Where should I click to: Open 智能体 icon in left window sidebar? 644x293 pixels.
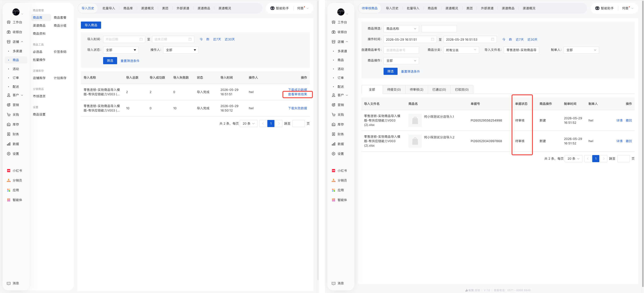8,200
